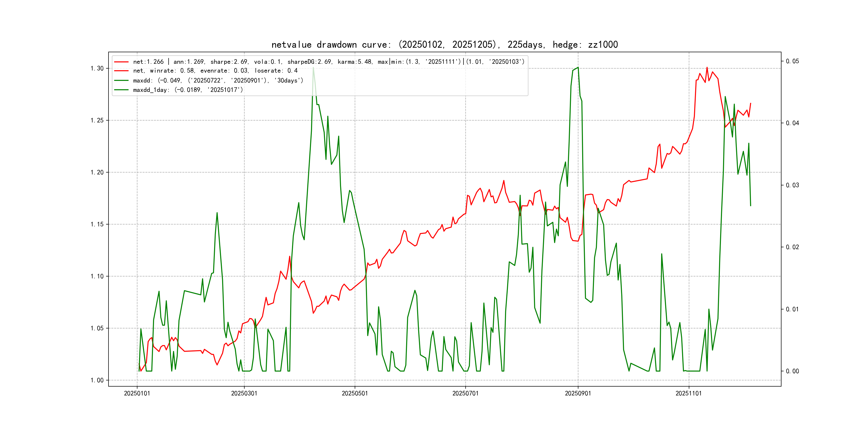Select the maxdd (-0.049) legend entry text
The height and width of the screenshot is (434, 868).
pyautogui.click(x=218, y=81)
